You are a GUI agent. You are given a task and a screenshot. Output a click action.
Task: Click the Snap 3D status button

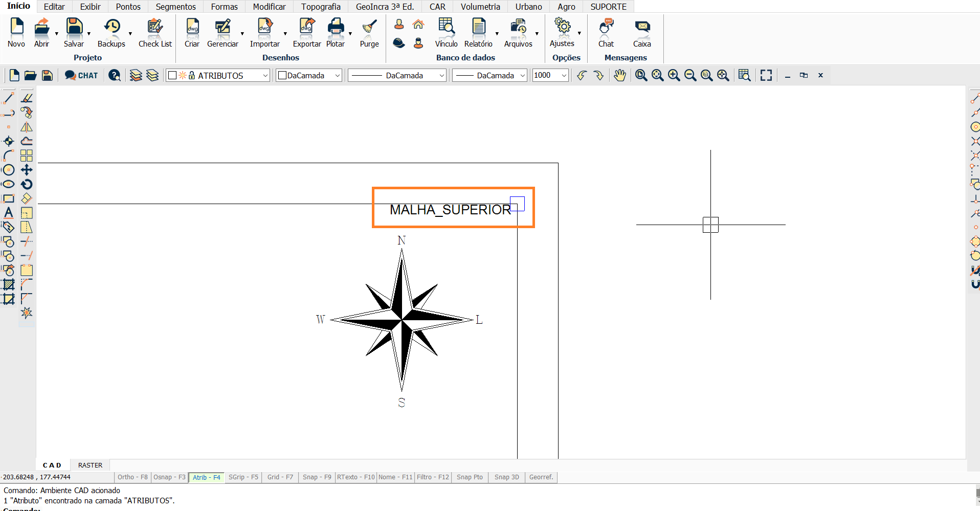[506, 477]
